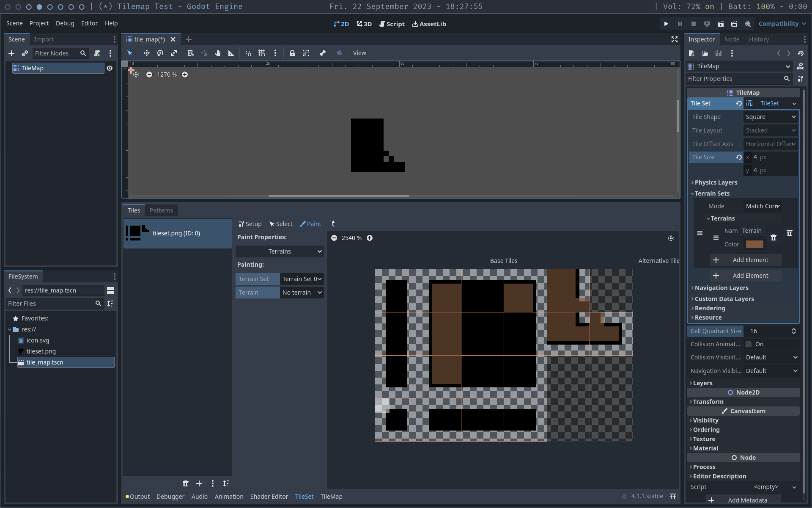This screenshot has width=812, height=508.
Task: Toggle the Collision Animatable On checkbox
Action: tap(749, 344)
